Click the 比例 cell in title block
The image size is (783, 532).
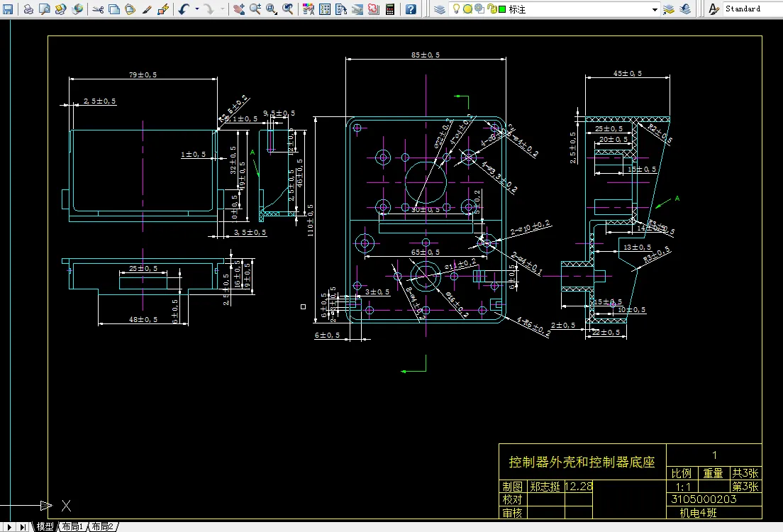[x=681, y=473]
